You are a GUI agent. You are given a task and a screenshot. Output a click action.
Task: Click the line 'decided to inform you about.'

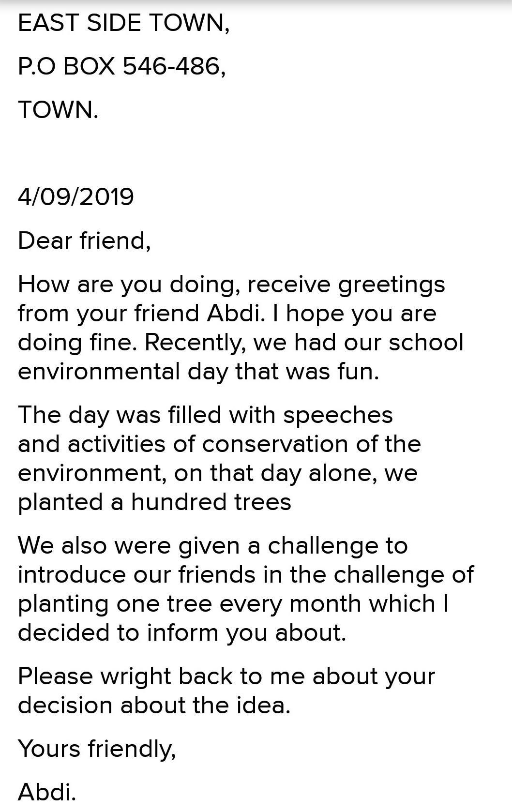point(182,632)
